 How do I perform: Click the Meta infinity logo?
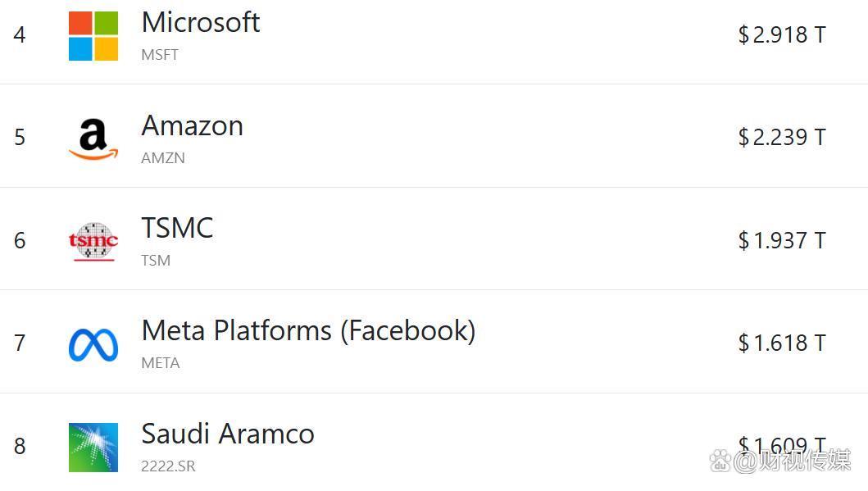[93, 344]
